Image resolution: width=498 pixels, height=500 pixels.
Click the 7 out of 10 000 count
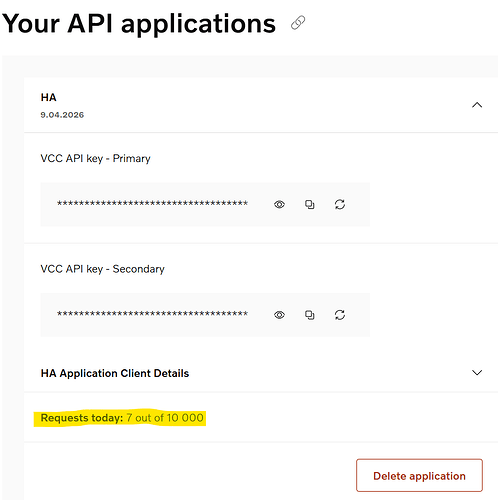(x=165, y=418)
